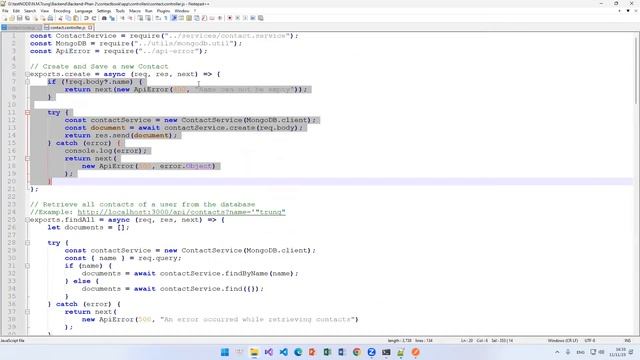The width and height of the screenshot is (640, 360).
Task: Collapse the try block fold at line 28
Action: (x=27, y=243)
